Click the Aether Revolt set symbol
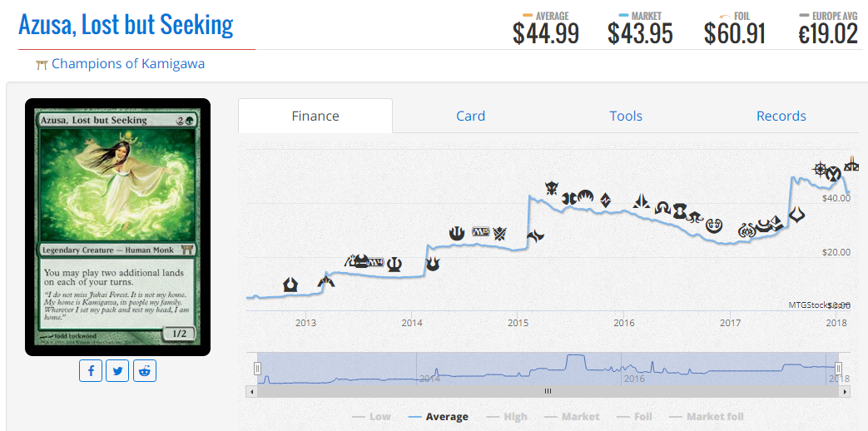This screenshot has height=431, width=868. 746,230
